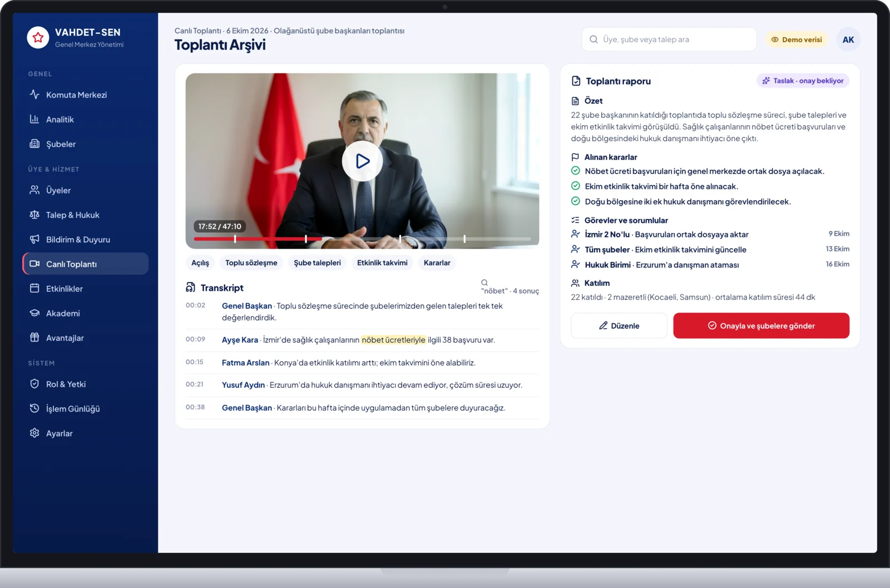Open Komuta Merkezi in the sidebar
The height and width of the screenshot is (588, 890).
tap(86, 95)
